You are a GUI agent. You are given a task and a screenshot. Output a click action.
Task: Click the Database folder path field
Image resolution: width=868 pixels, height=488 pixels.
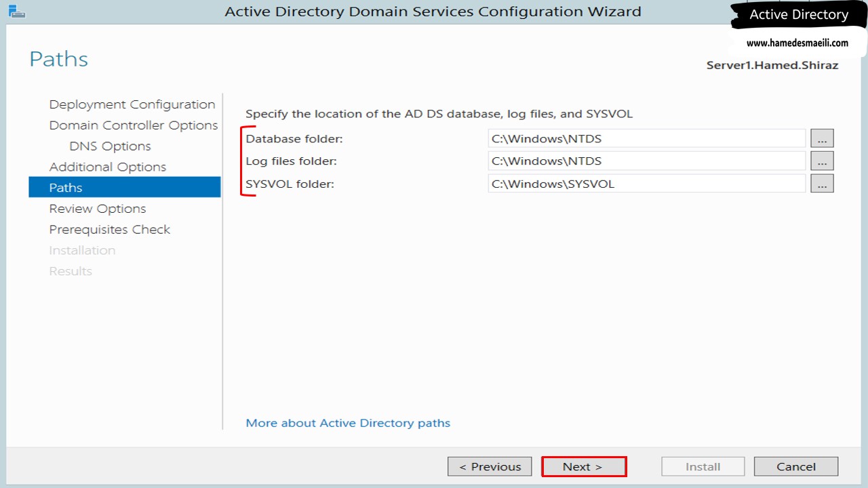(647, 138)
